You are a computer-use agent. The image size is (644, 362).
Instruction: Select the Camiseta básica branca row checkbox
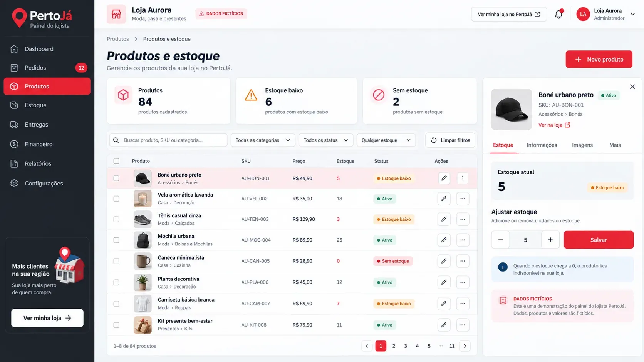116,304
